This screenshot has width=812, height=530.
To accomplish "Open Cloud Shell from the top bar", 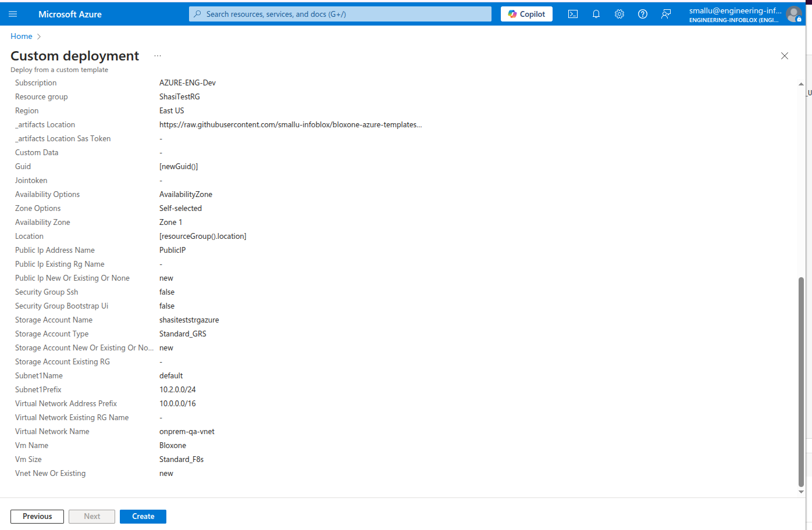I will click(x=573, y=14).
